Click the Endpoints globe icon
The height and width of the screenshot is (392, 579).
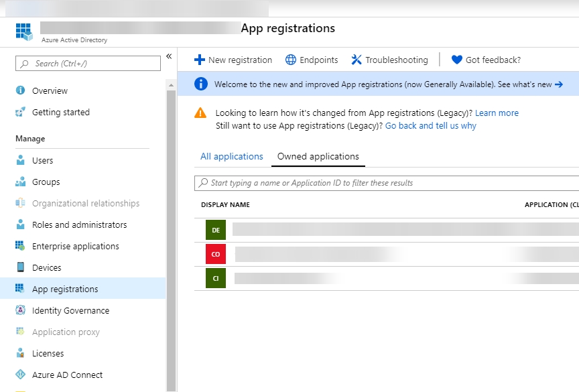(x=291, y=60)
